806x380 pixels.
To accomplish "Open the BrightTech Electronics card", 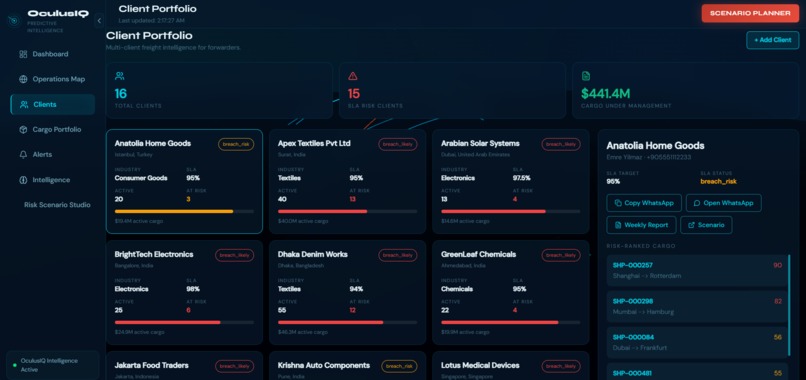I will pos(184,293).
